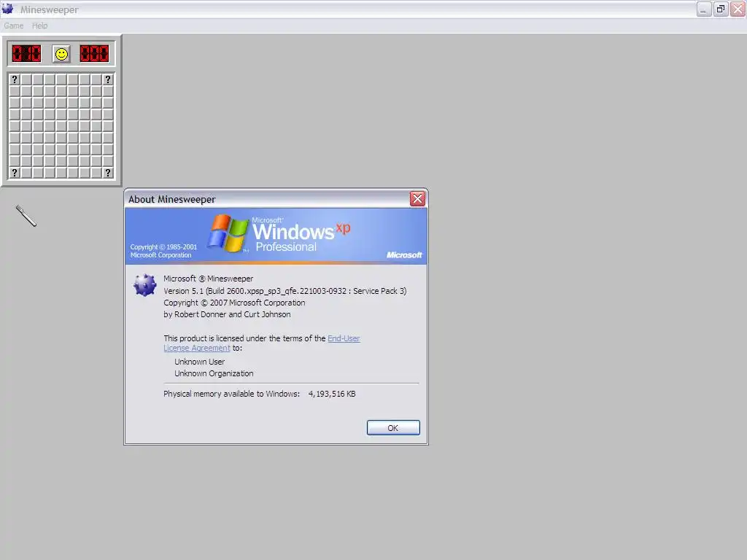Click the red timer display
This screenshot has width=747, height=560.
click(x=94, y=54)
